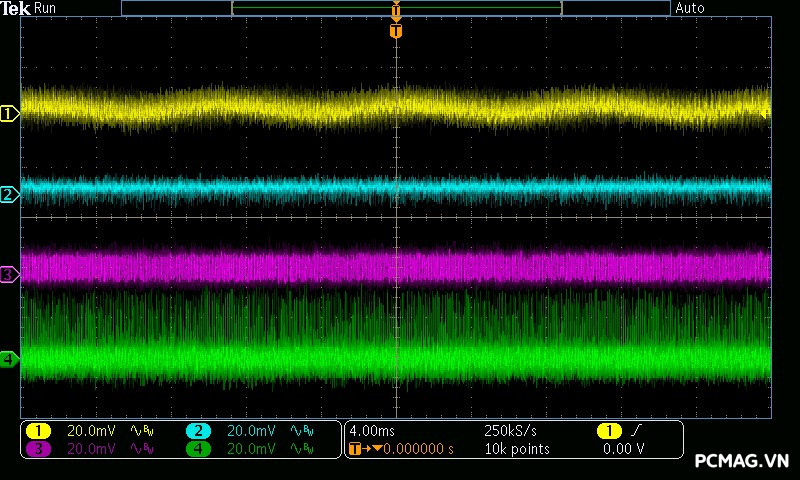Screen dimensions: 800x480
Task: Click the Auto trigger mode label
Action: coord(690,8)
